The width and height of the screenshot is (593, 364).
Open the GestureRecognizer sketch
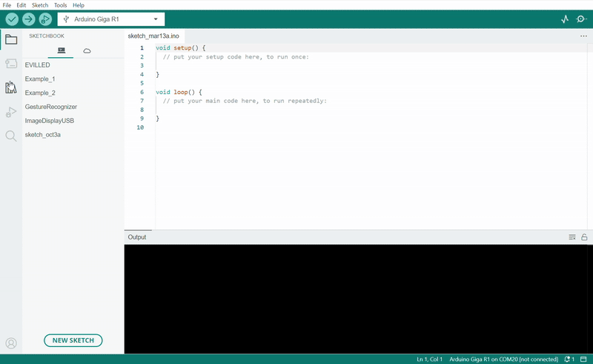tap(51, 107)
